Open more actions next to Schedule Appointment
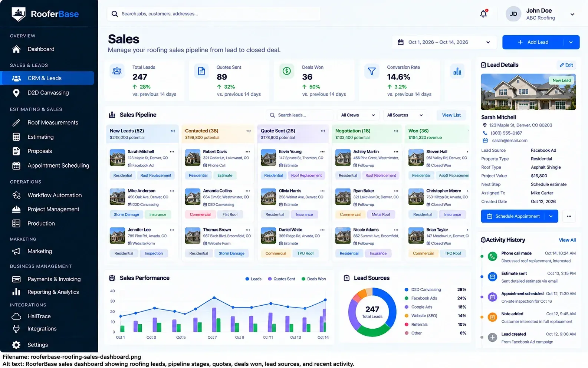 click(569, 216)
